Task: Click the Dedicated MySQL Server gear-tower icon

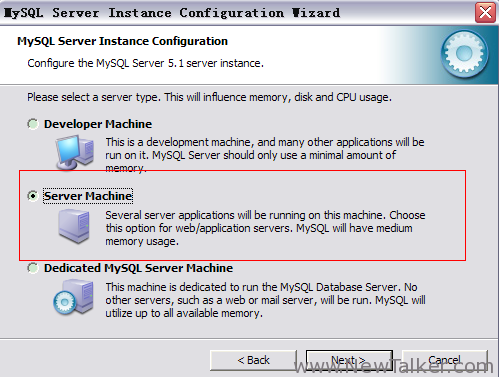Action: [73, 297]
